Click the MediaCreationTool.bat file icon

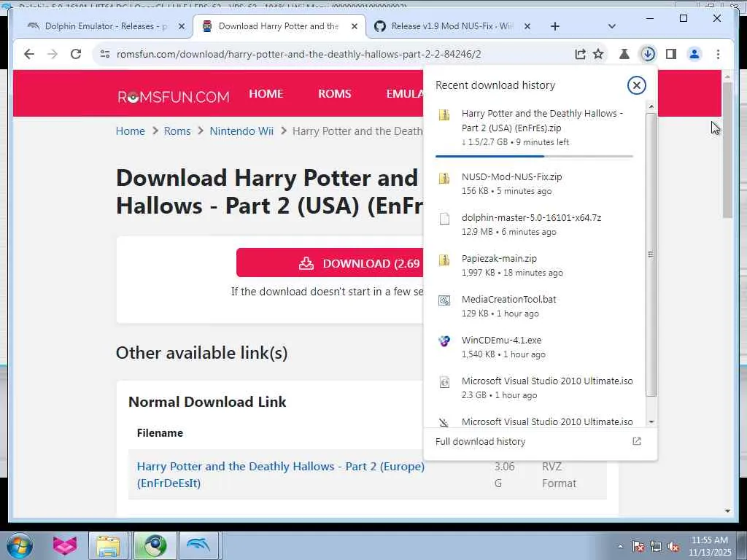[444, 300]
